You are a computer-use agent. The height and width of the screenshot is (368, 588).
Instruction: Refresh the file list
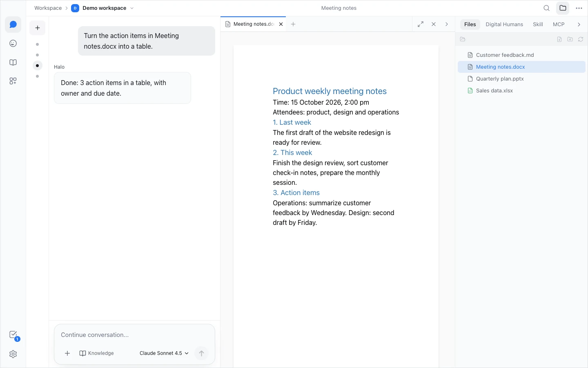point(581,39)
